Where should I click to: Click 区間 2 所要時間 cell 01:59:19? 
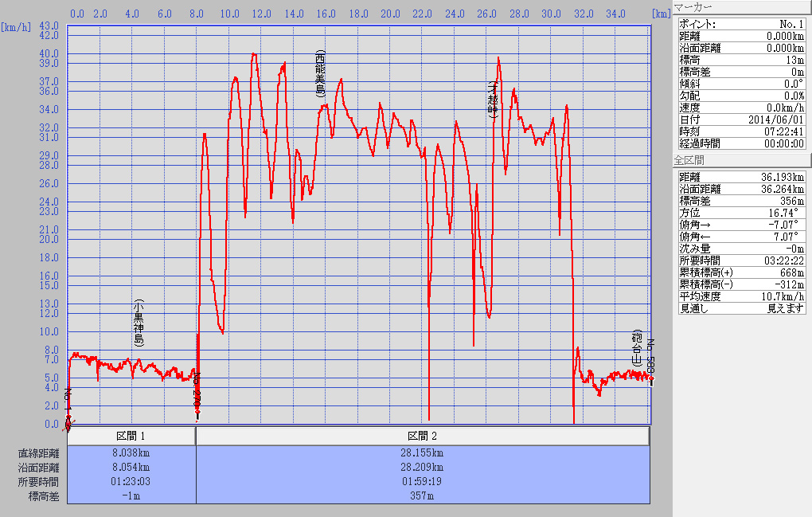click(x=423, y=482)
